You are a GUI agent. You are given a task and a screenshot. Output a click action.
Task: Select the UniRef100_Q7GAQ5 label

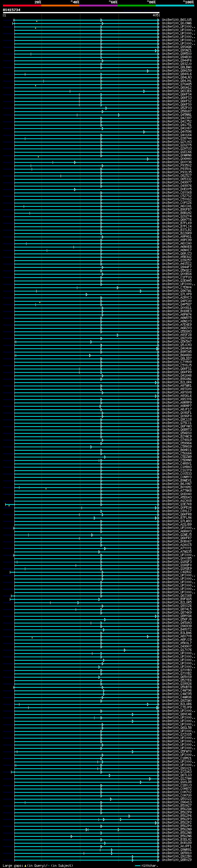177,84
